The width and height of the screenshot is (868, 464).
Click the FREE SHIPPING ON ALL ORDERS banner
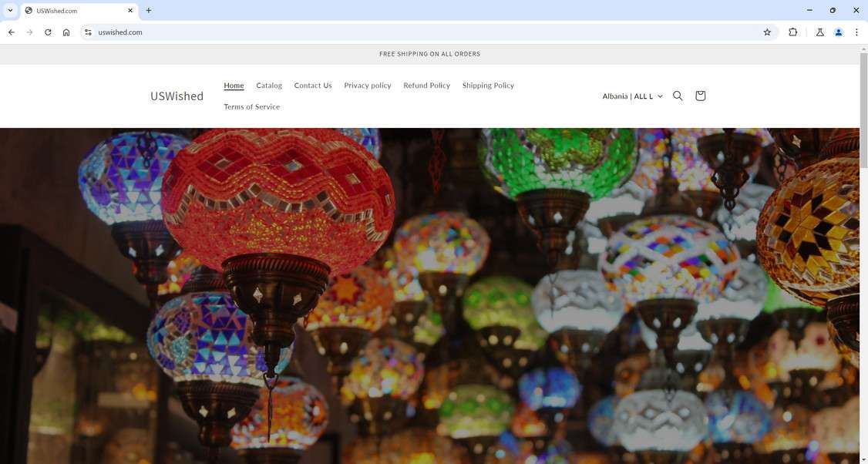tap(429, 54)
